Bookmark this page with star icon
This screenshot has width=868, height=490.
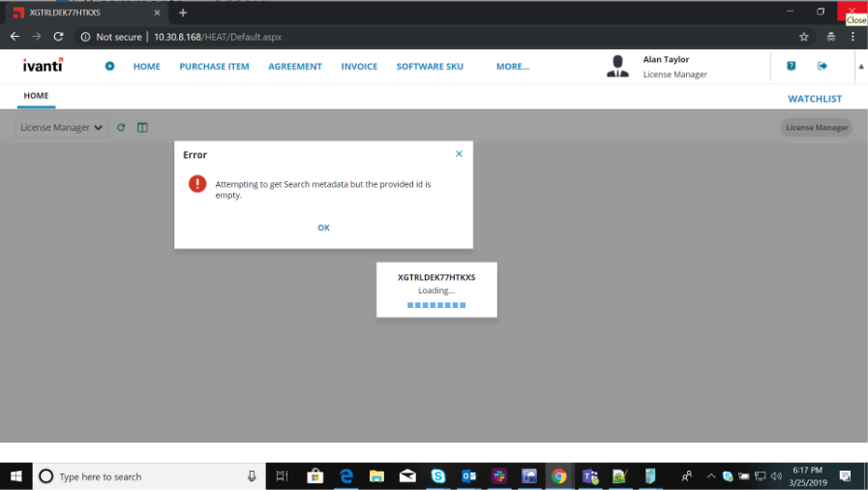coord(803,37)
